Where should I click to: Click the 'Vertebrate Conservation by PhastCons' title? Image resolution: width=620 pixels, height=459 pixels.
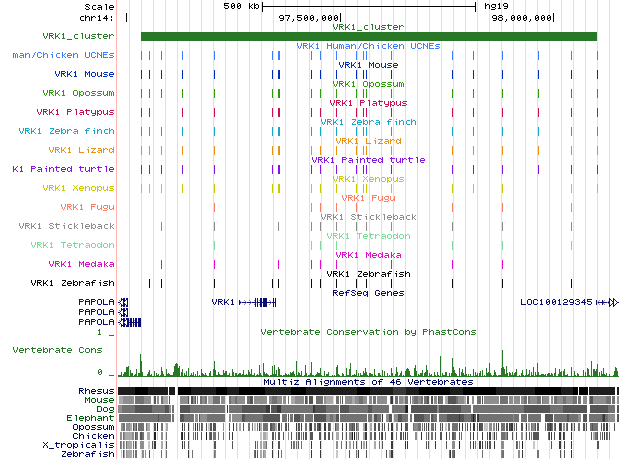pos(368,331)
